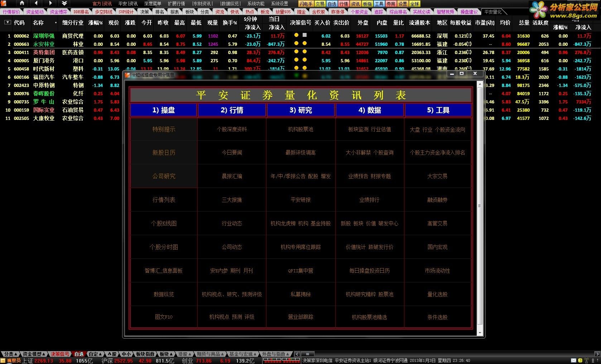Open the 系统设置 menu
This screenshot has height=364, width=601.
click(279, 4)
